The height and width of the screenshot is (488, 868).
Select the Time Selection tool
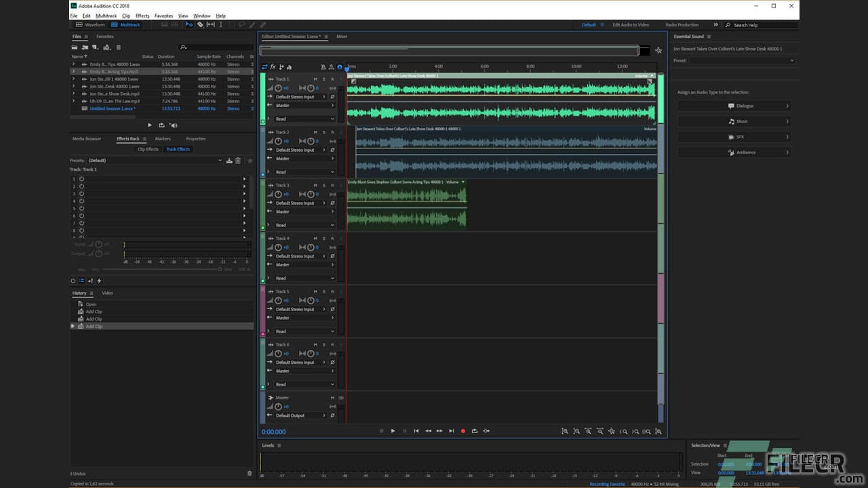pyautogui.click(x=221, y=24)
